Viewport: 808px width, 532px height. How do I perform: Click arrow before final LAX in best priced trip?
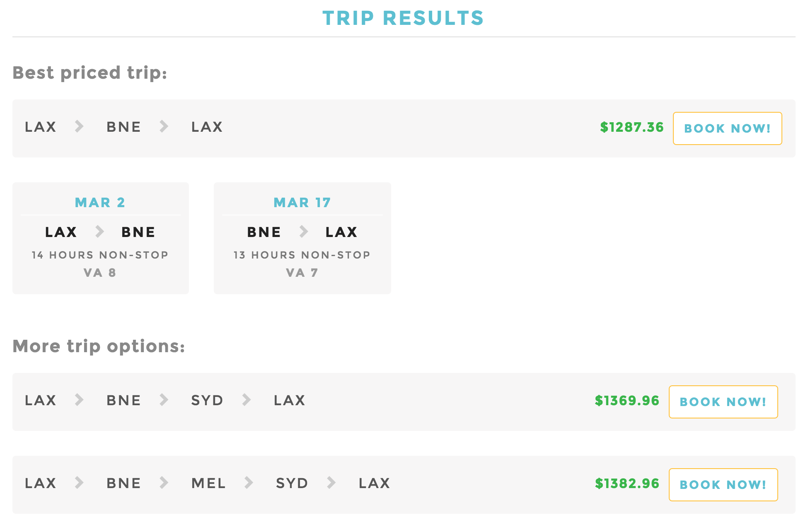pyautogui.click(x=164, y=126)
